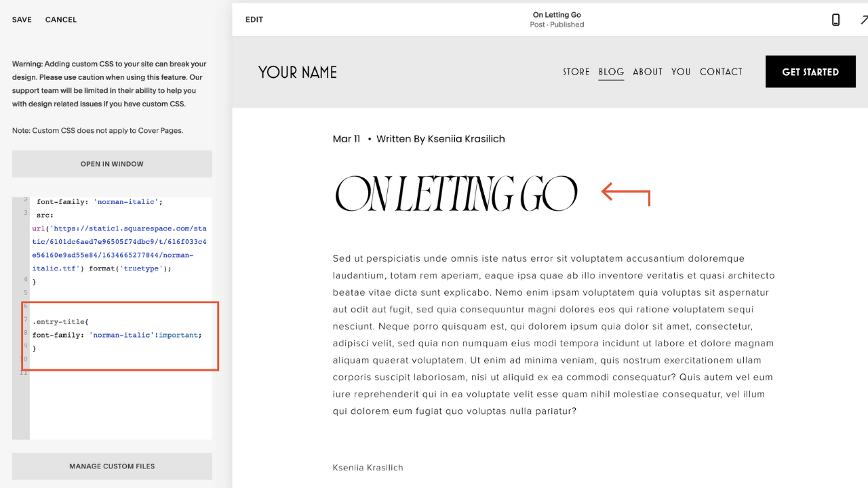Switch to mobile preview icon
The width and height of the screenshot is (868, 488).
pyautogui.click(x=835, y=20)
